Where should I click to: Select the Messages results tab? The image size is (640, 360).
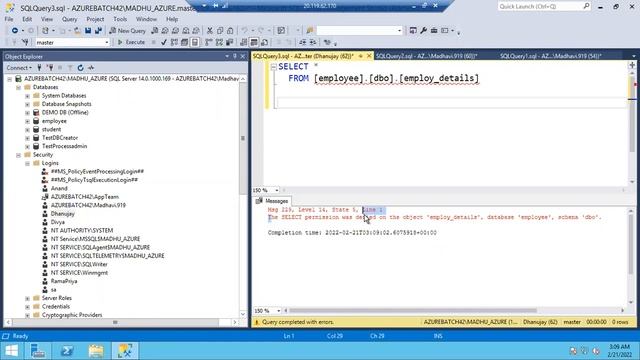click(x=272, y=201)
